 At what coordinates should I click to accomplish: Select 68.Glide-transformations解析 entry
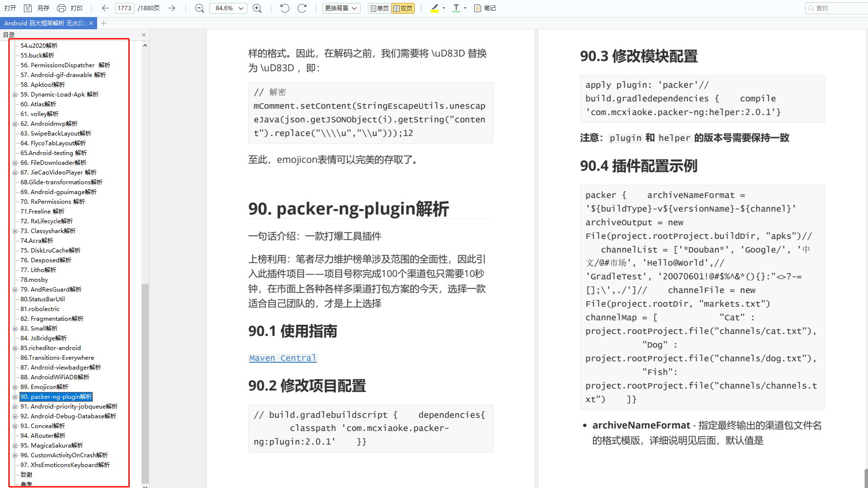pyautogui.click(x=61, y=182)
